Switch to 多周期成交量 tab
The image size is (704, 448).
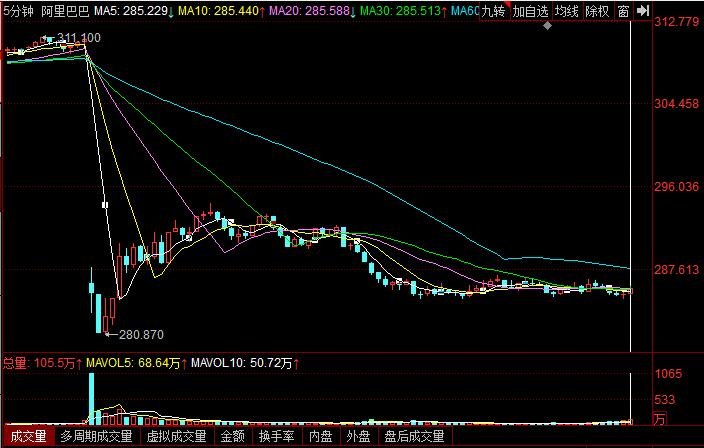[x=96, y=436]
